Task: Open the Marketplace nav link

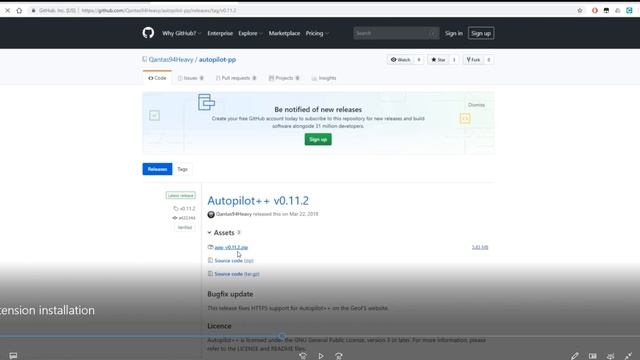Action: coord(284,33)
